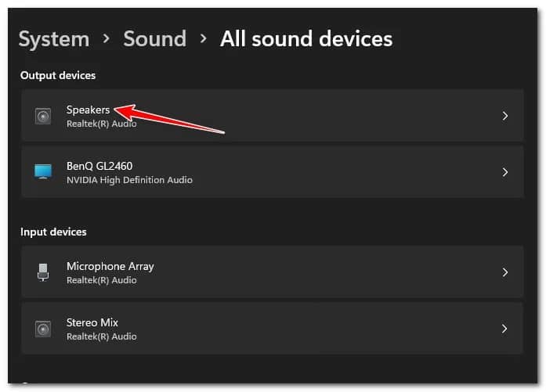This screenshot has width=546, height=392.
Task: Click the BenQ GL2460 monitor icon
Action: [x=43, y=171]
